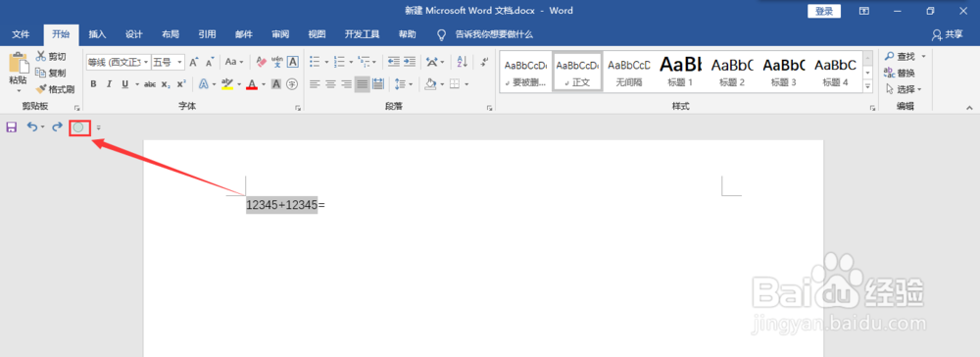The width and height of the screenshot is (980, 357).
Task: Apply red font color
Action: click(x=252, y=83)
